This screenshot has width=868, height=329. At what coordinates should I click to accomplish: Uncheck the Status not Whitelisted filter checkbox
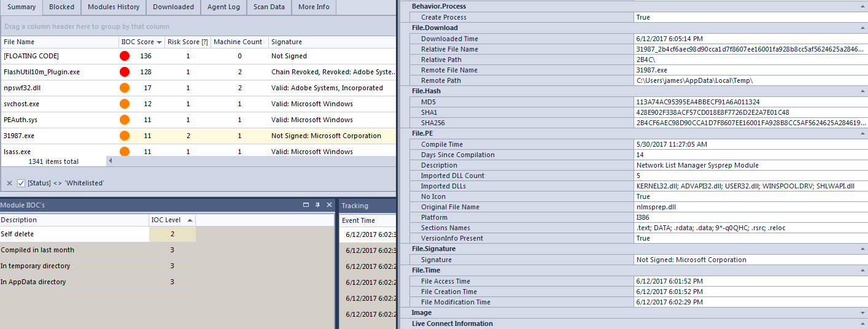[21, 183]
